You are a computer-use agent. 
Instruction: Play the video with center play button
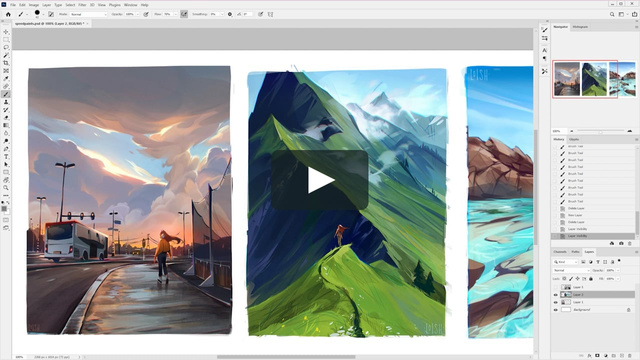coord(320,180)
